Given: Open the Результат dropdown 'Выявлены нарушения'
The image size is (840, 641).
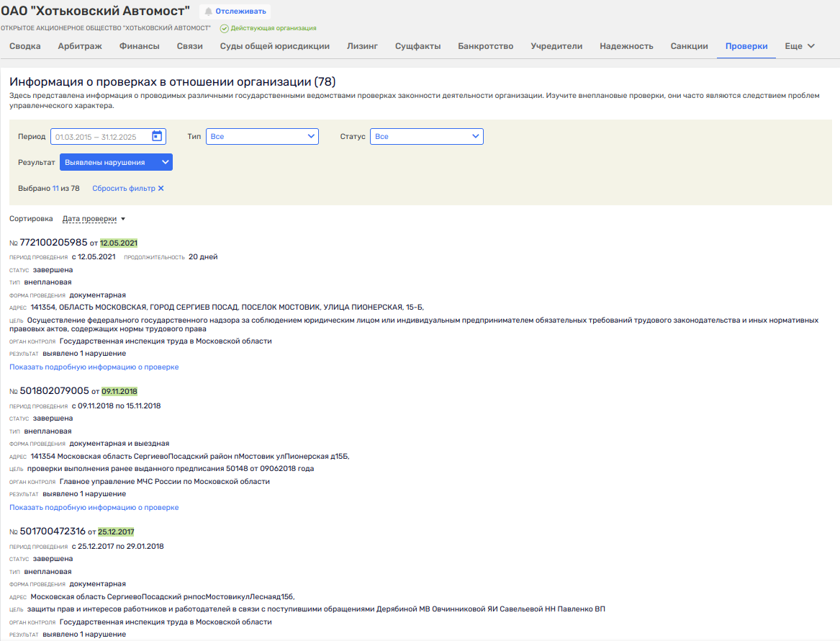Looking at the screenshot, I should click(x=117, y=162).
